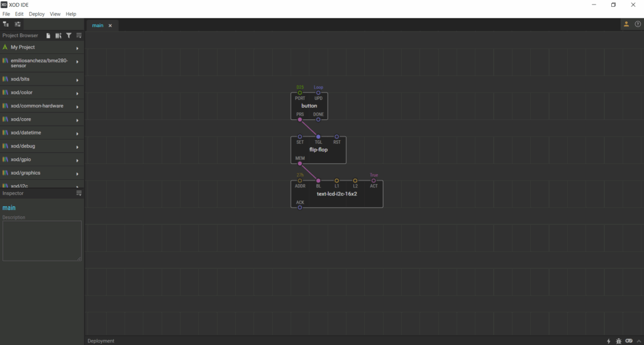644x345 pixels.
Task: Click into the Description text area
Action: [x=42, y=241]
